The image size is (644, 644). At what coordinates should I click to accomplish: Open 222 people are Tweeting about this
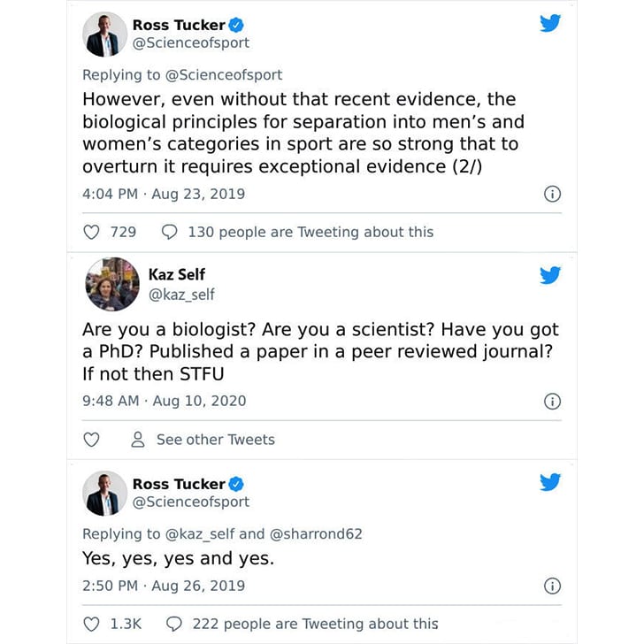point(316,624)
